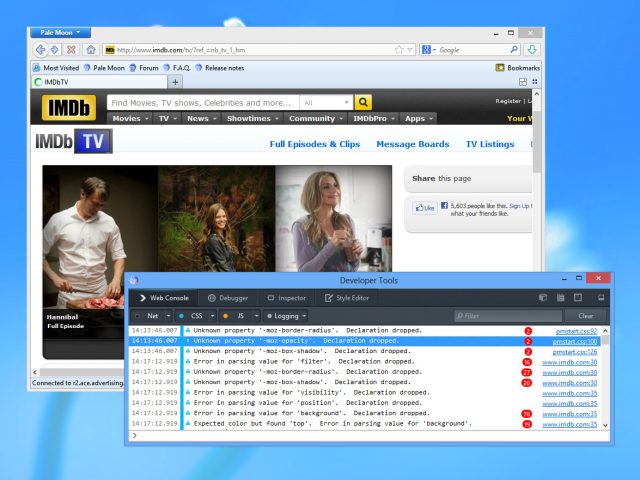The image size is (640, 480).
Task: Open the Full Episodes & Clips link
Action: pos(314,144)
